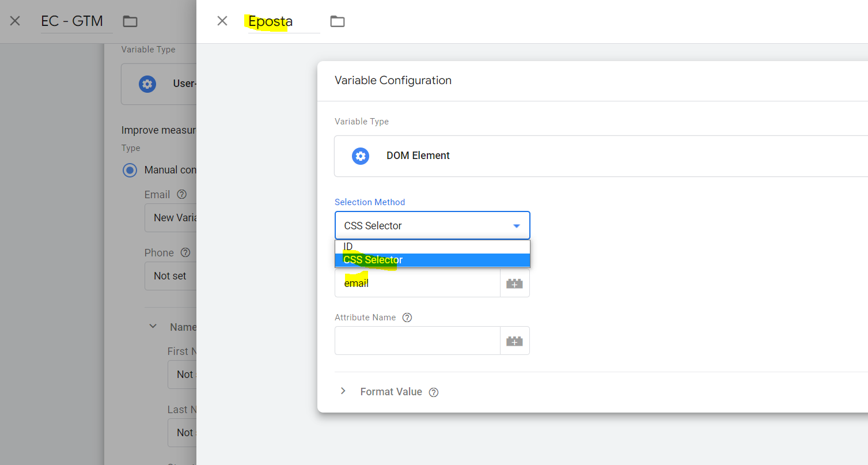Select the Manual configuration radio button
The image size is (868, 465).
[x=130, y=170]
